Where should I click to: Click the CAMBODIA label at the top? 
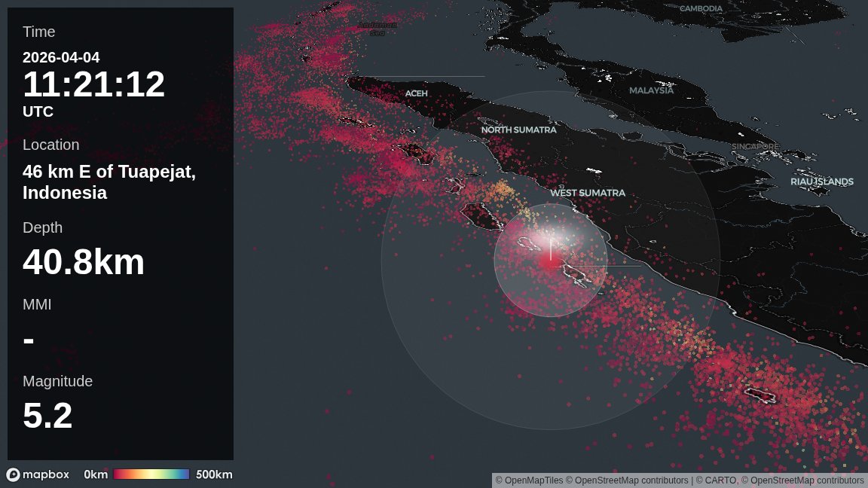[700, 8]
